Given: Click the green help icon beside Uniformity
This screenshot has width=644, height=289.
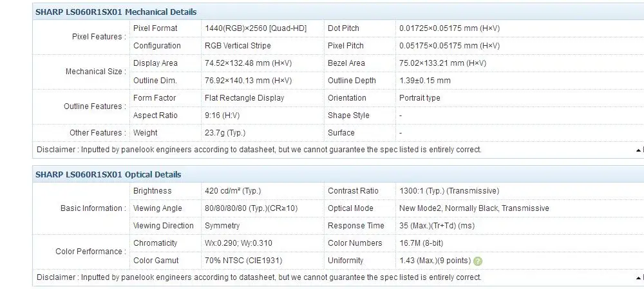Looking at the screenshot, I should (x=478, y=261).
